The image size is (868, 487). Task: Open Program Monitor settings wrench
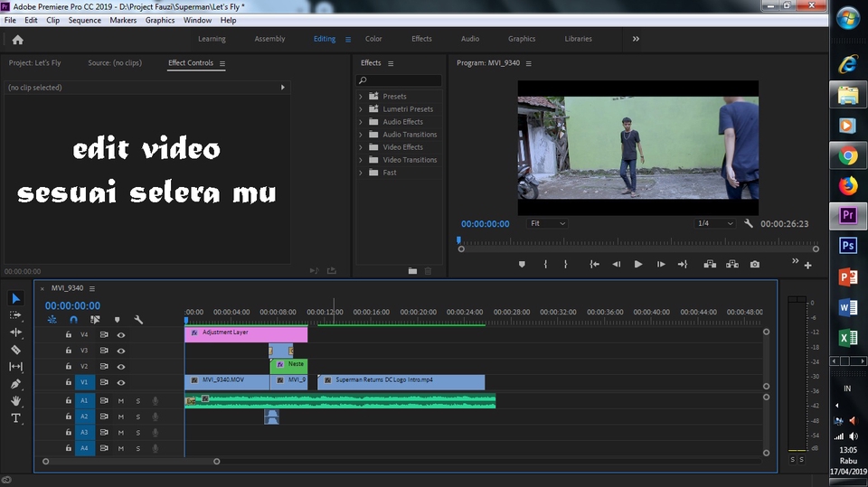(x=749, y=223)
